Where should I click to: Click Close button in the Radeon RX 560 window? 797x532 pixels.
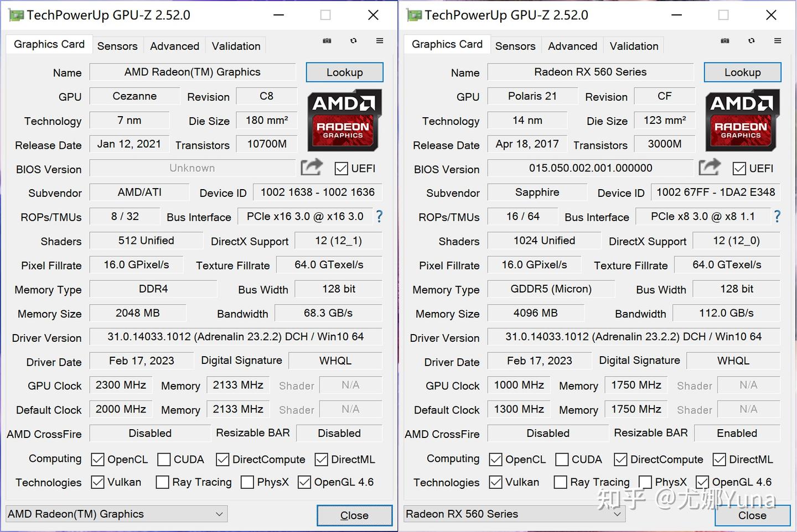pos(752,515)
